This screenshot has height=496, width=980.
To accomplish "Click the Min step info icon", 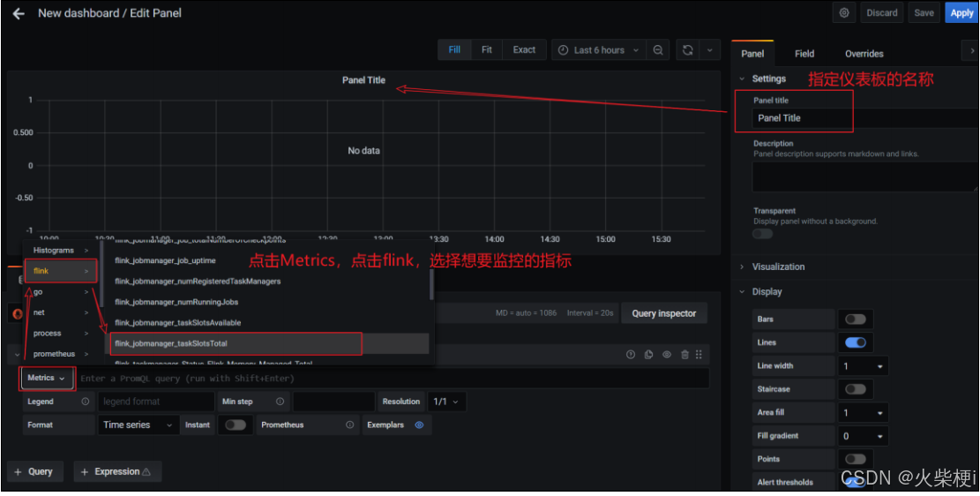I will point(280,402).
